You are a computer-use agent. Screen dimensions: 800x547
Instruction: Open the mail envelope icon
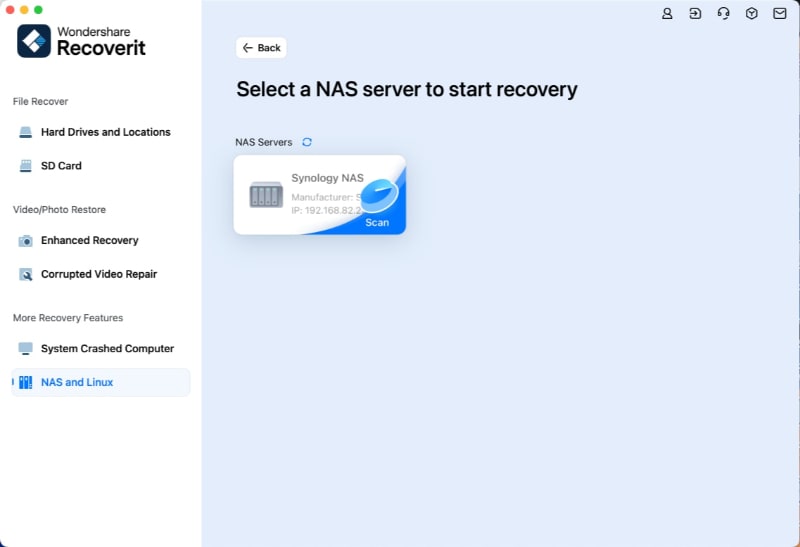coord(780,14)
